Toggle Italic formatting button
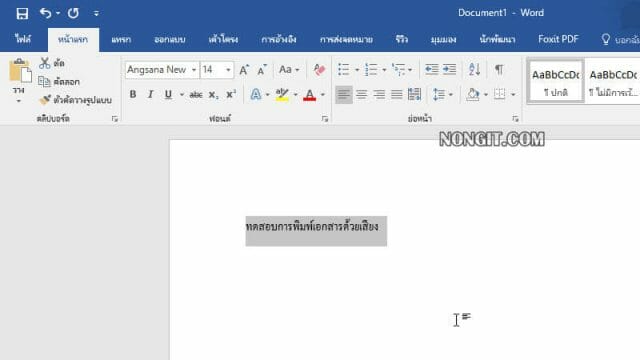Viewport: 640px width, 360px height. tap(150, 94)
